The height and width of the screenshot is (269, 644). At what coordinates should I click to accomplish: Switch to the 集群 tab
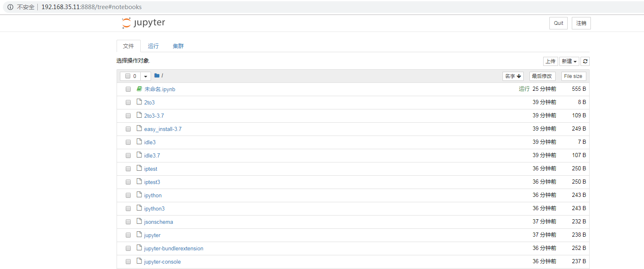pyautogui.click(x=178, y=46)
